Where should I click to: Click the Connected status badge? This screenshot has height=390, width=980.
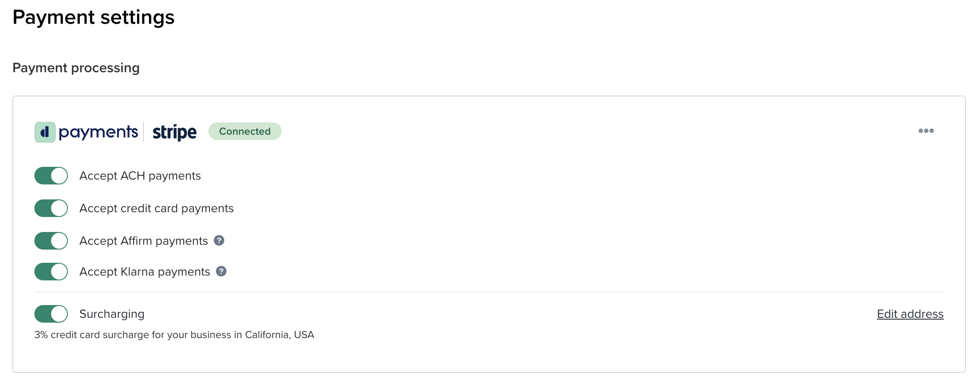tap(245, 131)
